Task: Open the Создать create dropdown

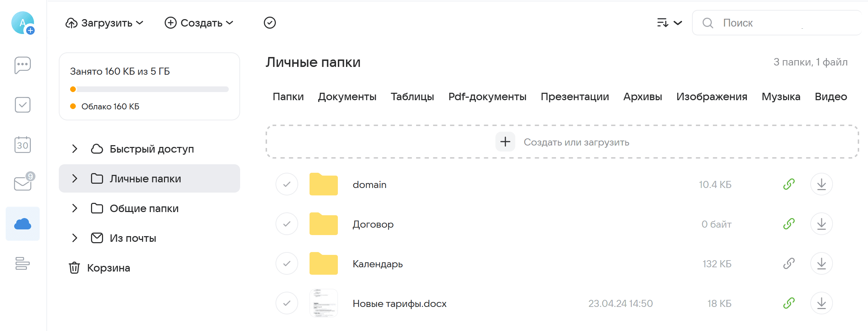Action: [199, 23]
